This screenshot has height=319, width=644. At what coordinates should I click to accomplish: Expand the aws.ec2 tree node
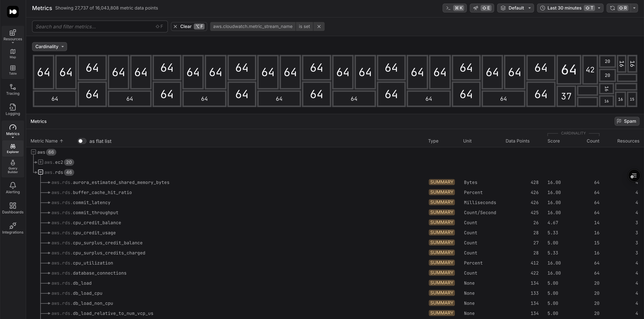40,162
